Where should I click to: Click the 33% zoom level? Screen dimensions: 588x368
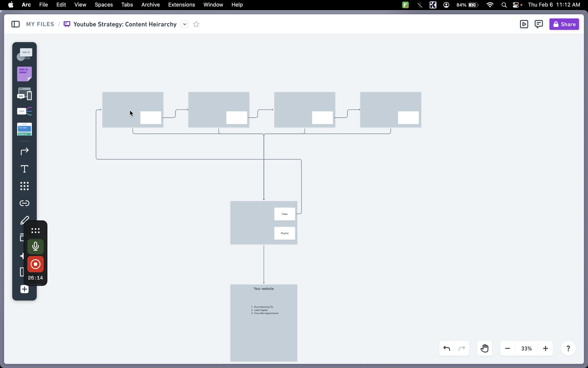click(526, 348)
